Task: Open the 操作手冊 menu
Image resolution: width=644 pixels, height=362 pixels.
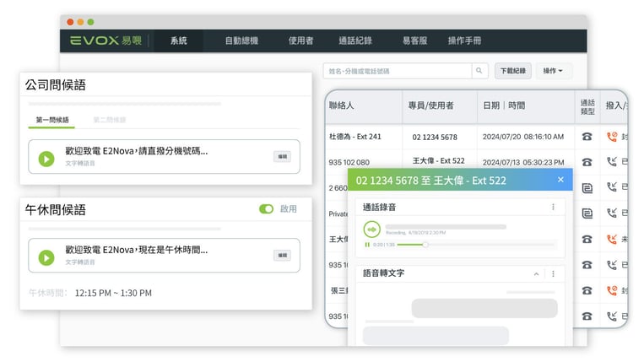Action: [x=464, y=41]
